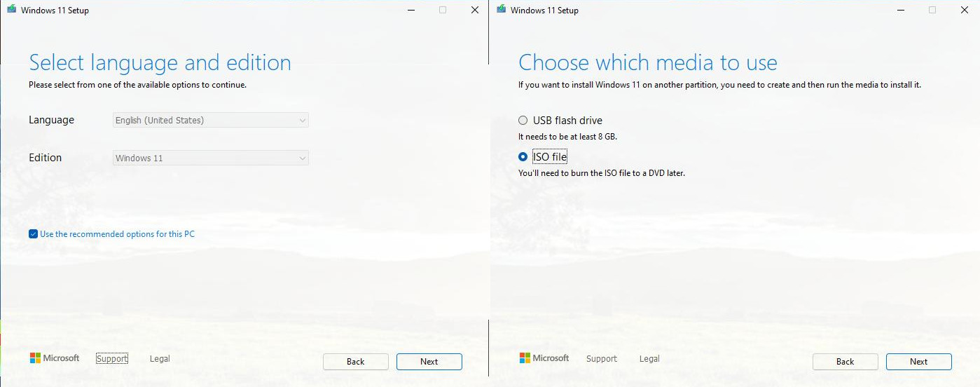Click the Microsoft logo in language window

tap(55, 358)
